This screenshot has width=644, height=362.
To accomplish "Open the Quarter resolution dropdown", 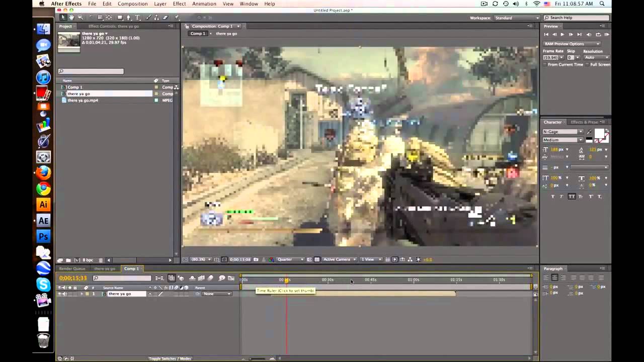I will tap(290, 259).
